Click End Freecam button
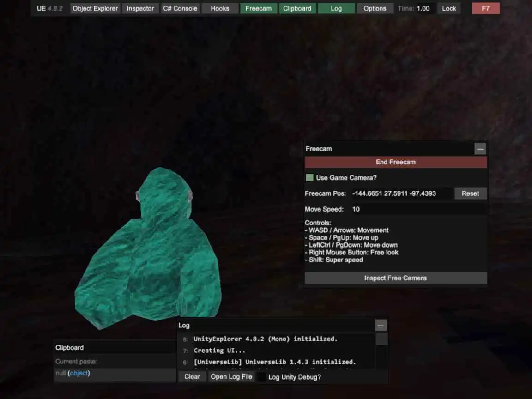This screenshot has height=399, width=532. (396, 162)
